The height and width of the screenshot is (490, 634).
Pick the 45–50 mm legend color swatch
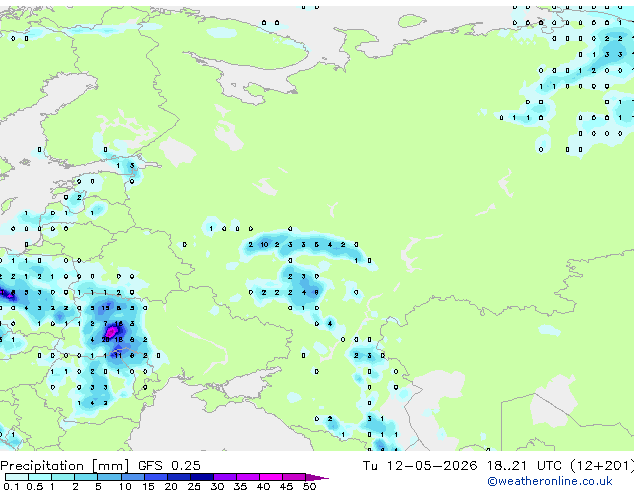[294, 477]
